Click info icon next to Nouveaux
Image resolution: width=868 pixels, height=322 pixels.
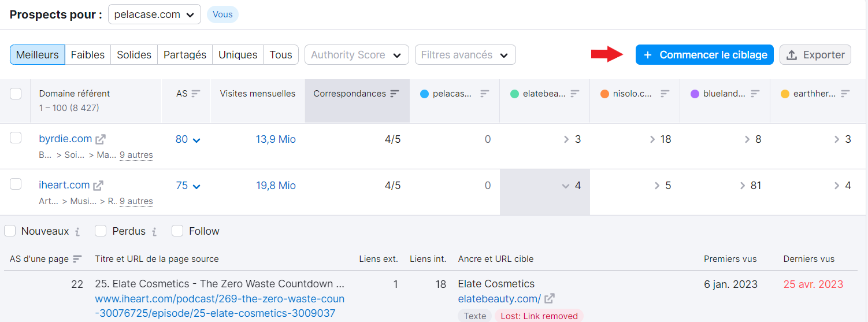pos(77,232)
